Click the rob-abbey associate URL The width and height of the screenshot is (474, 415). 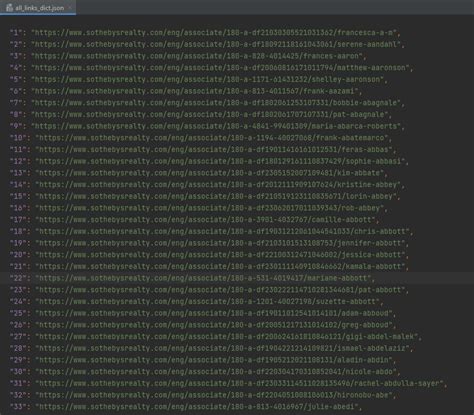(210, 208)
